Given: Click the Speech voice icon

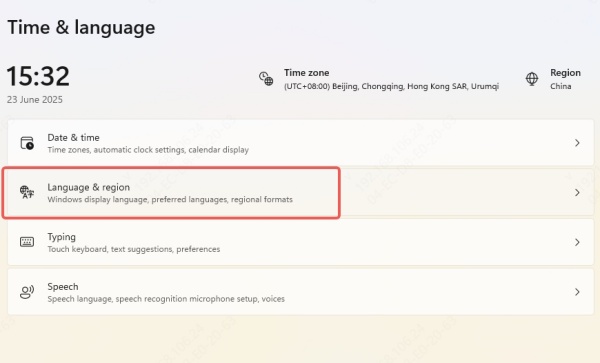Looking at the screenshot, I should [x=27, y=292].
